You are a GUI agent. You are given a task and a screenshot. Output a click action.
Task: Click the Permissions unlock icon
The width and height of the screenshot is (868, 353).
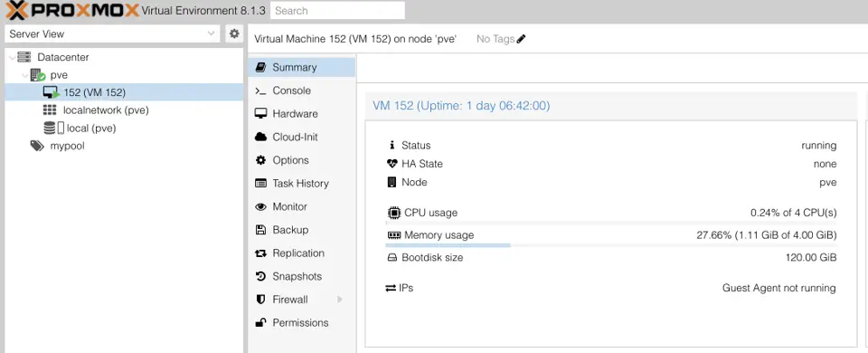click(260, 322)
